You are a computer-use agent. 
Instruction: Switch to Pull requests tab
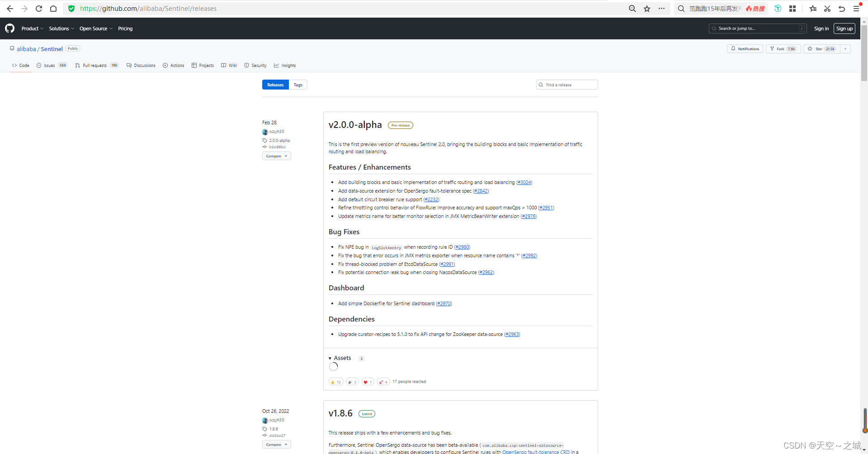coord(97,66)
